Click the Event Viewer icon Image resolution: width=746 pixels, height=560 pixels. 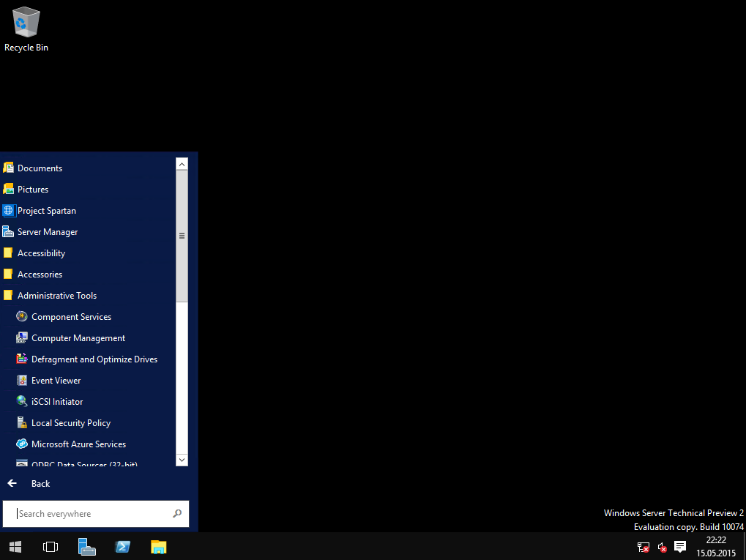click(22, 380)
